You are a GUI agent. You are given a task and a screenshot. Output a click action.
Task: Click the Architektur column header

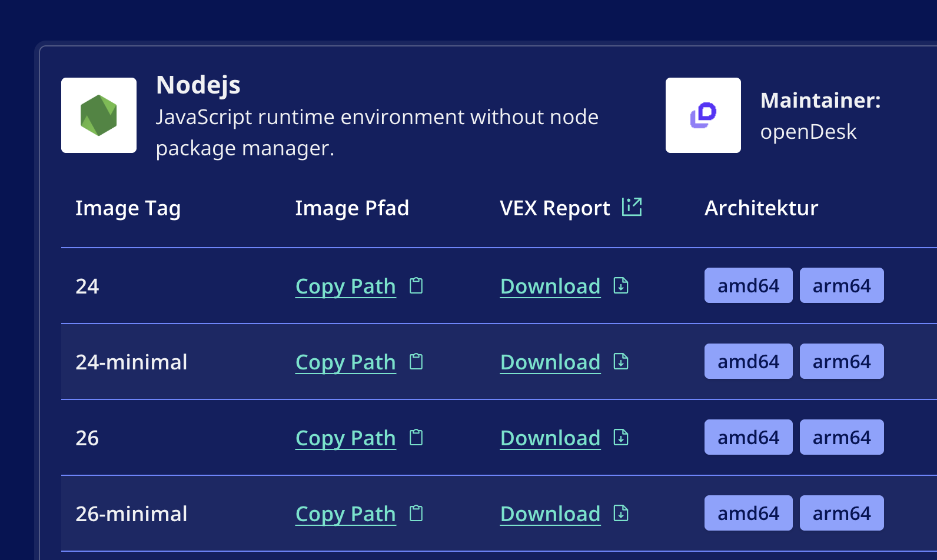pyautogui.click(x=762, y=208)
